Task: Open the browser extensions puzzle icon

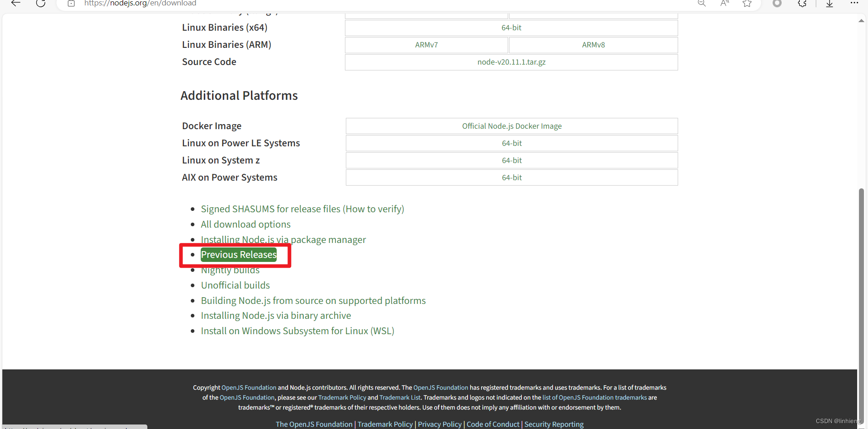Action: point(802,4)
